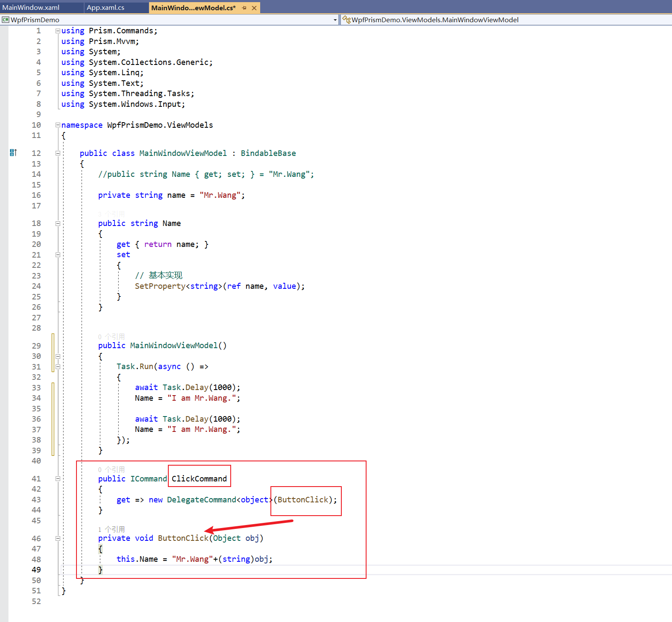The image size is (672, 622).
Task: Open the references CodeLens above ClickCommand
Action: pyautogui.click(x=112, y=469)
